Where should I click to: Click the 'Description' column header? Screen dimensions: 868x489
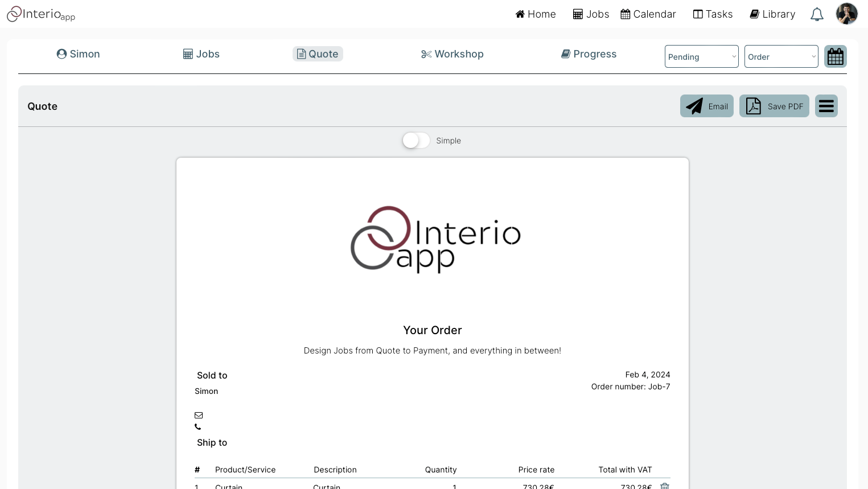tap(335, 470)
